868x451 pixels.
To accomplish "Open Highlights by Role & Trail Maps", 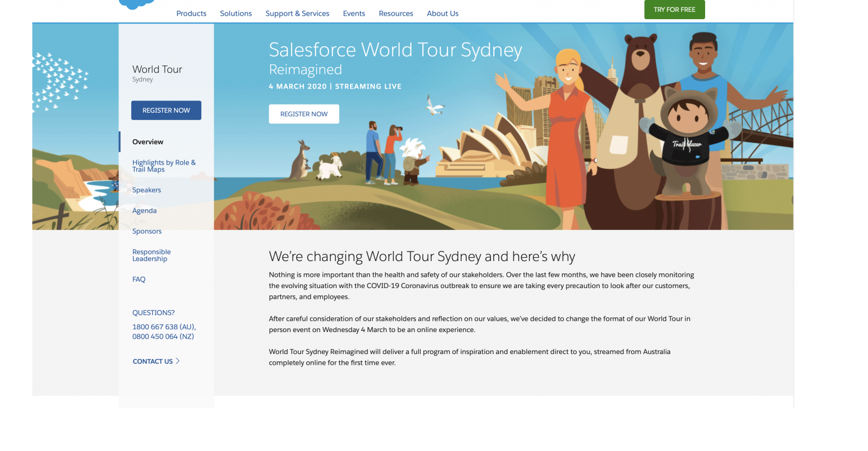I will click(163, 166).
